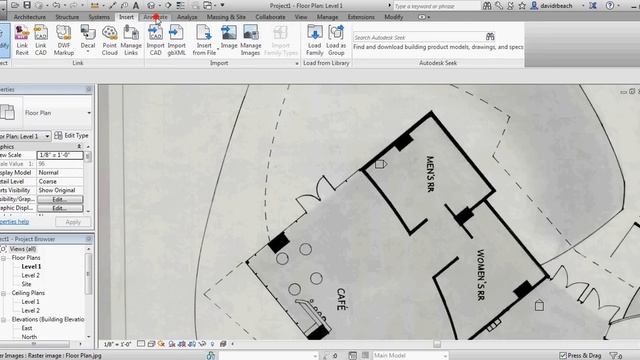Click the Load Family tool

tap(314, 40)
